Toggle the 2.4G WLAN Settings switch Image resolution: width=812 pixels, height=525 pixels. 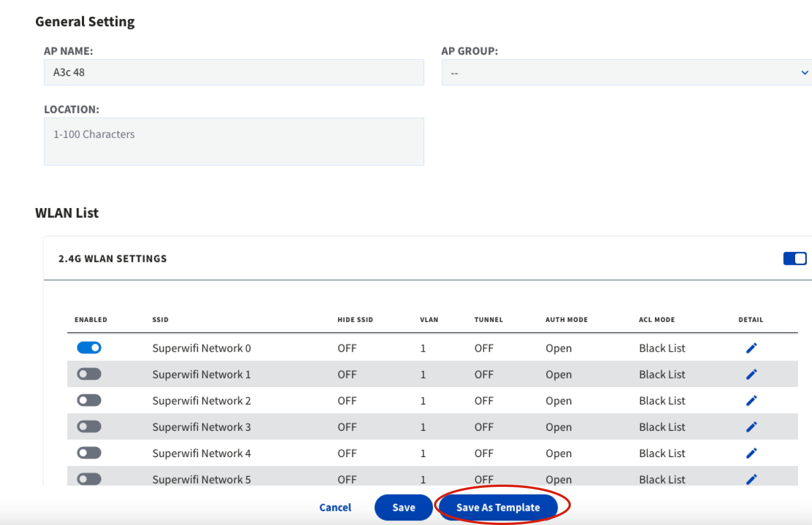pyautogui.click(x=795, y=259)
